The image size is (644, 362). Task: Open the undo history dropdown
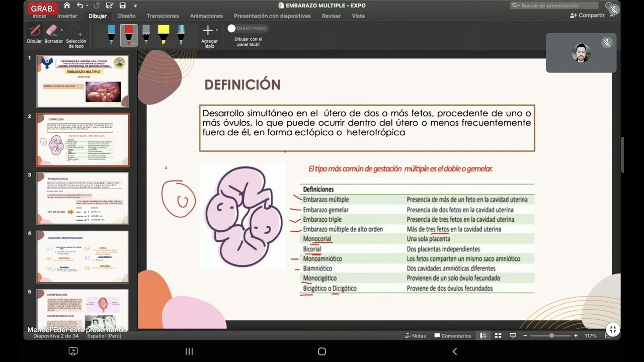(x=87, y=6)
